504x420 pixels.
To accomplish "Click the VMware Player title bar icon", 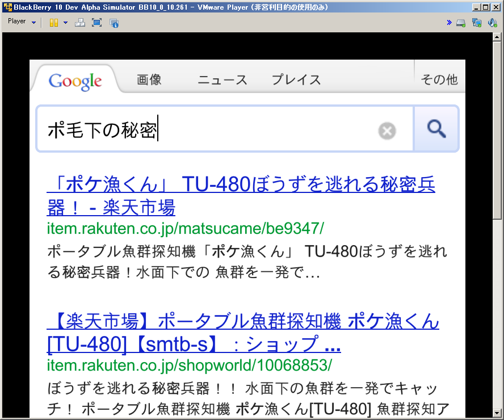I will [8, 7].
